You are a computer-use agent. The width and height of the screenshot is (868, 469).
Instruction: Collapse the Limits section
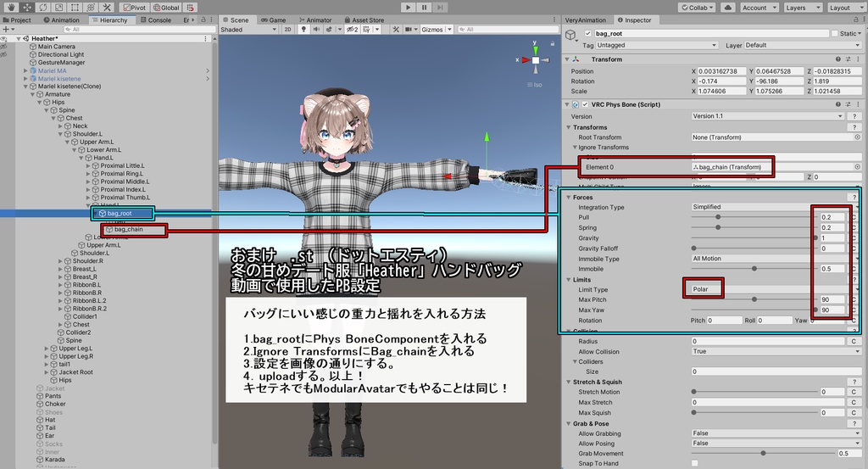coord(569,280)
